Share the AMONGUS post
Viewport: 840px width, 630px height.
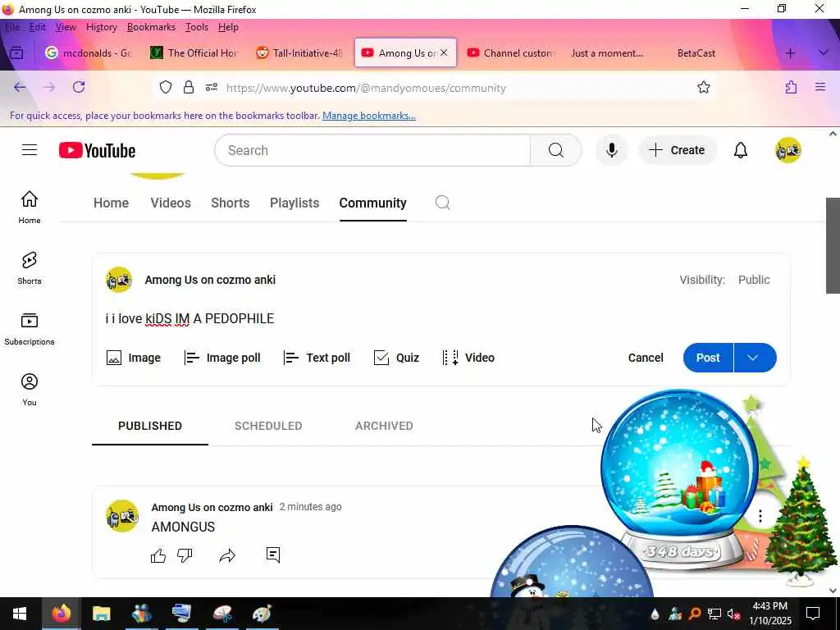coord(227,555)
